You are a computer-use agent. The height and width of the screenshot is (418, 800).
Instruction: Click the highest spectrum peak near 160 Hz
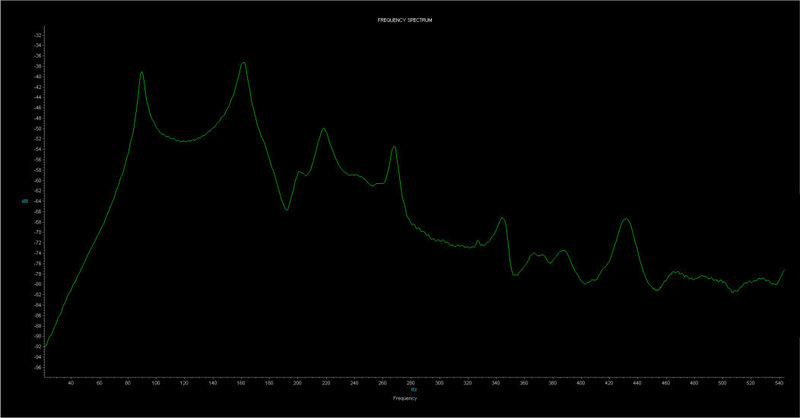tap(244, 63)
